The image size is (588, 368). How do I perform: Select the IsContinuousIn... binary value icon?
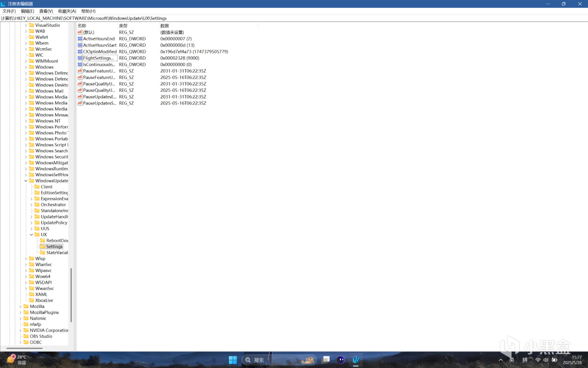click(80, 64)
